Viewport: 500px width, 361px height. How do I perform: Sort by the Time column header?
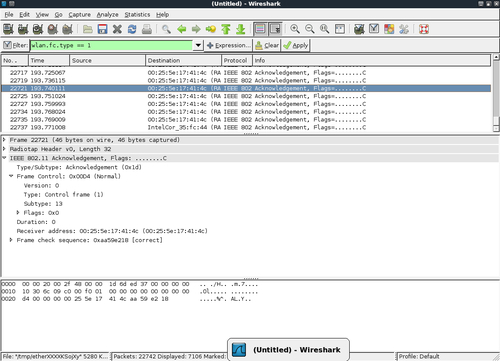coord(49,60)
